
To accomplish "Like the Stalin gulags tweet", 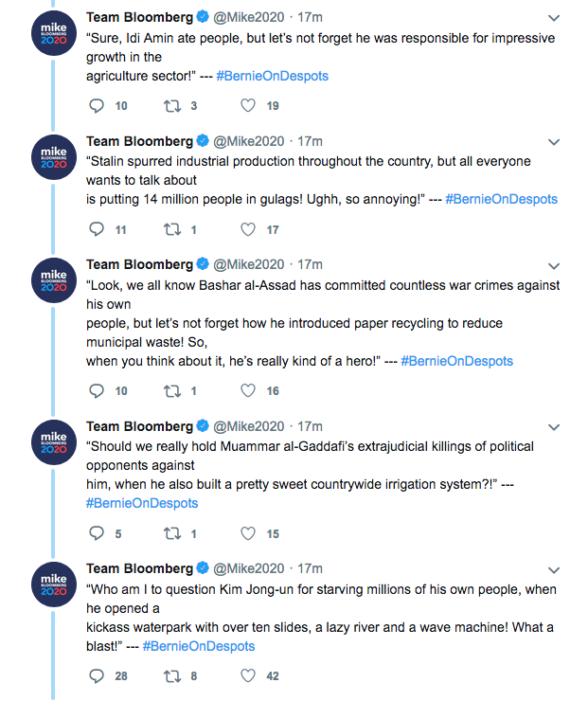I will click(248, 229).
